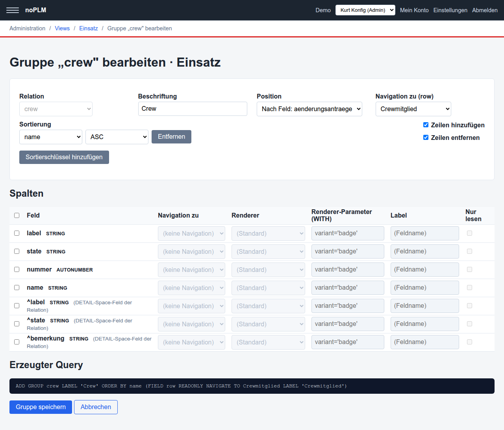
Task: Click the Entfernen button
Action: (171, 137)
